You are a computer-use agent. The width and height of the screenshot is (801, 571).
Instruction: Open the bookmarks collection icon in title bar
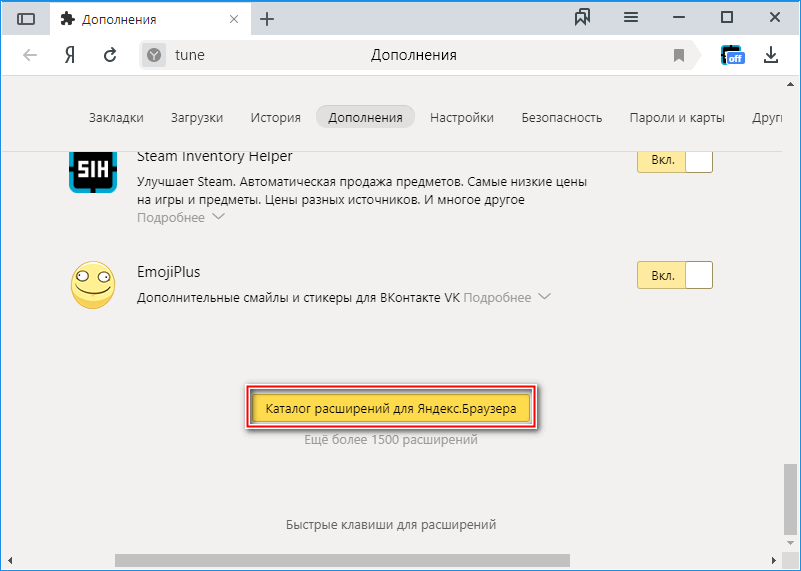582,18
